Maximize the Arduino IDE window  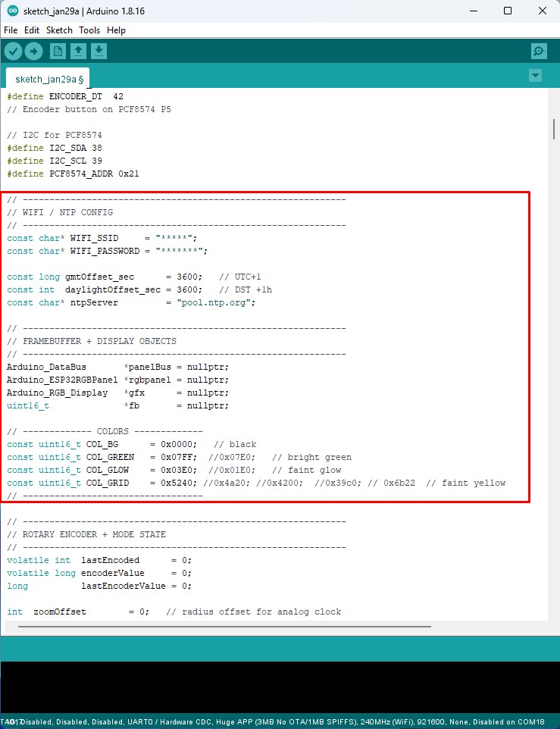[x=507, y=11]
